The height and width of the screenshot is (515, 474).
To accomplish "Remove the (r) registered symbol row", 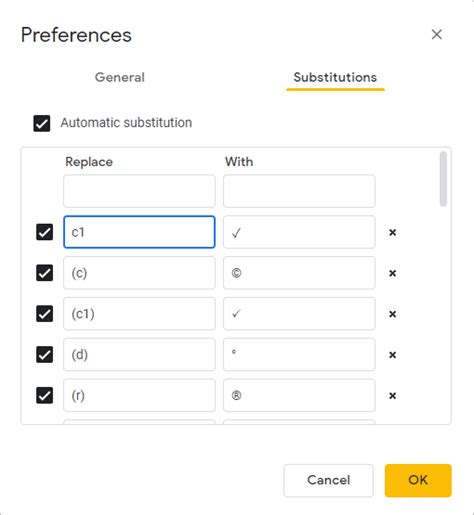I will 392,396.
